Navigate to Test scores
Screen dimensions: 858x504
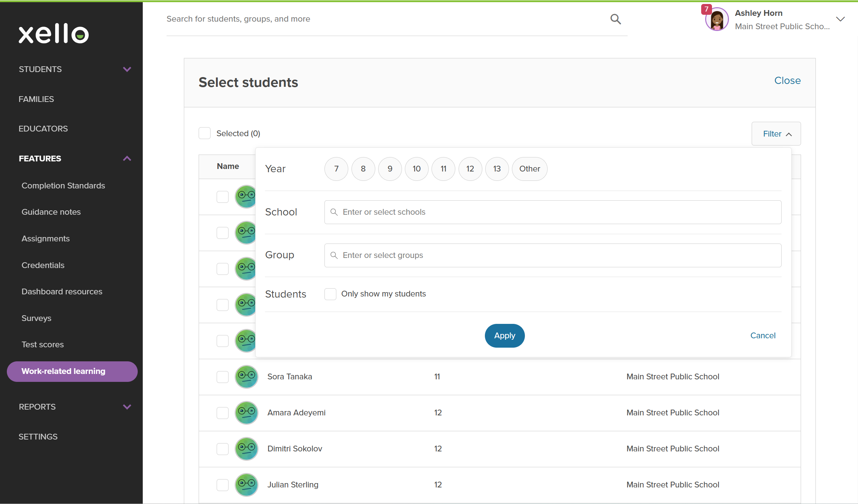pos(43,344)
